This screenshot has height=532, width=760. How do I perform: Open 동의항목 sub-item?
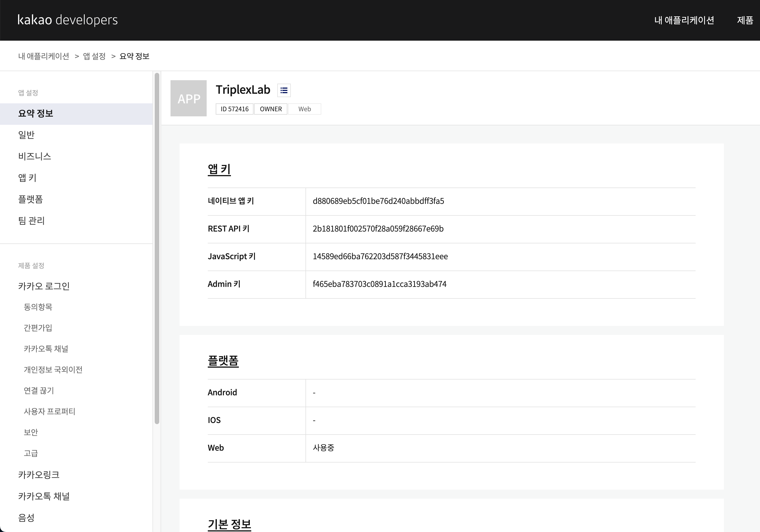38,307
